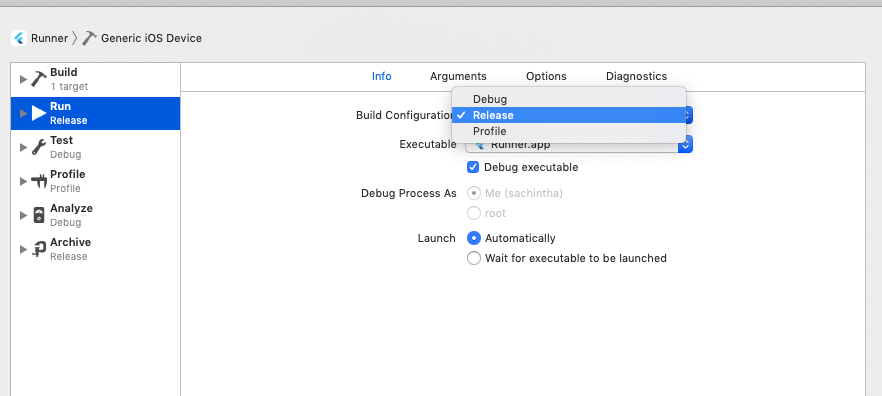Screen dimensions: 882x396
Task: Select the Analyze Debug row
Action: [96, 215]
